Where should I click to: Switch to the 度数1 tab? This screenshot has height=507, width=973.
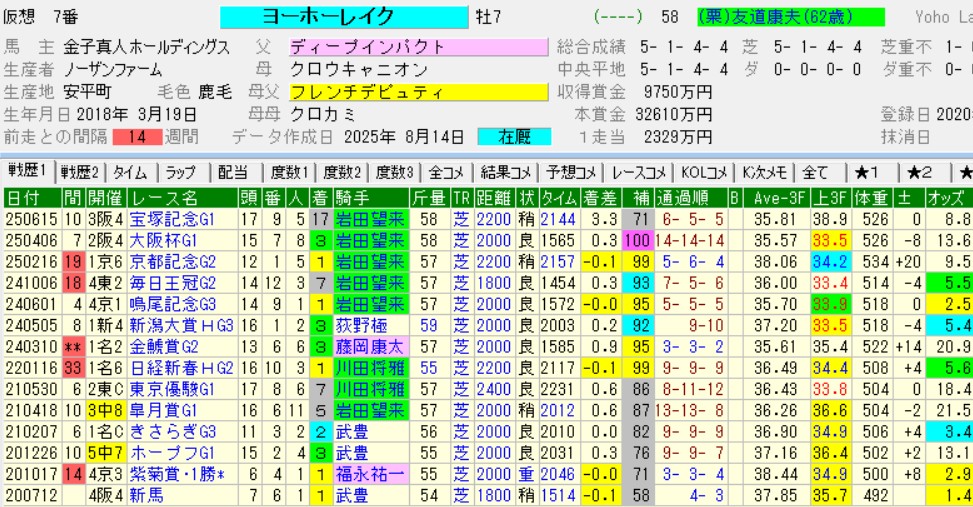click(289, 171)
